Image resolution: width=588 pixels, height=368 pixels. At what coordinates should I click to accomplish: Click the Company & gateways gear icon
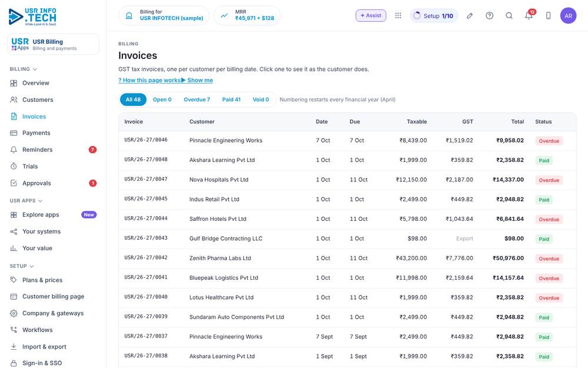14,313
